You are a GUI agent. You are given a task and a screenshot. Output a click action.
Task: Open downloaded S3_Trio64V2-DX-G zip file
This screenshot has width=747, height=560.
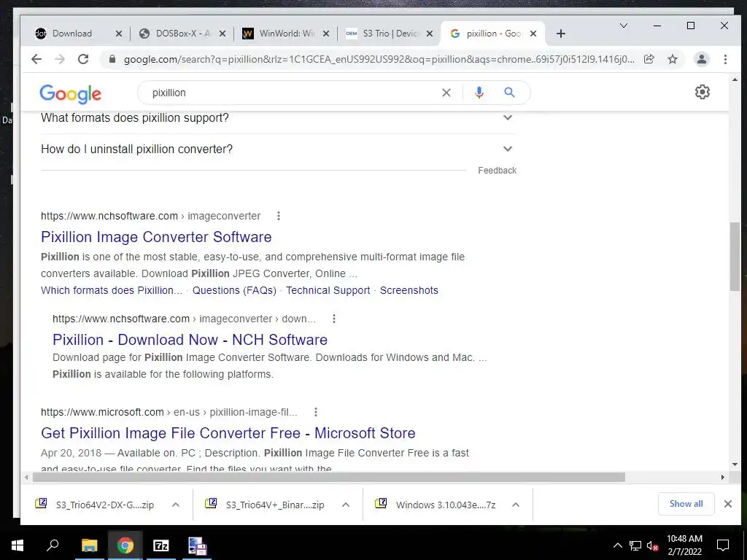96,505
